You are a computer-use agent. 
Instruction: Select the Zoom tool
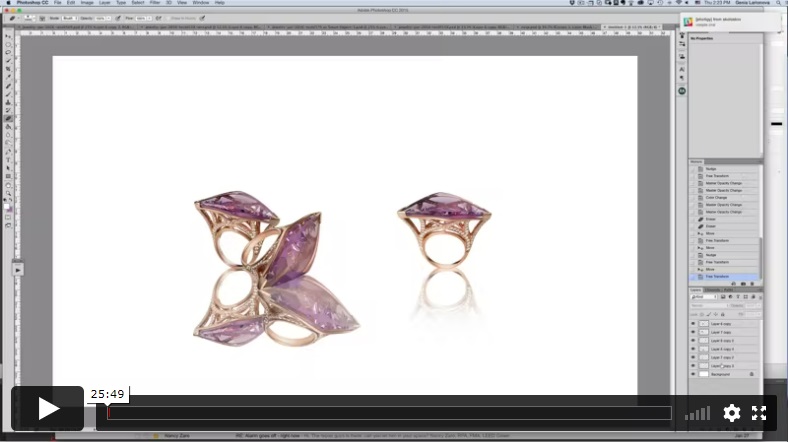[x=9, y=192]
